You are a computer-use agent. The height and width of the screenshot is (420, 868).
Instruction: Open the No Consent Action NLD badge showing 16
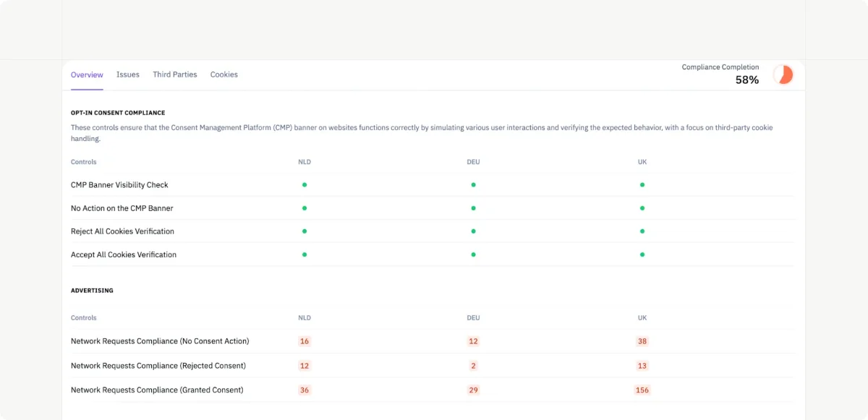(305, 341)
